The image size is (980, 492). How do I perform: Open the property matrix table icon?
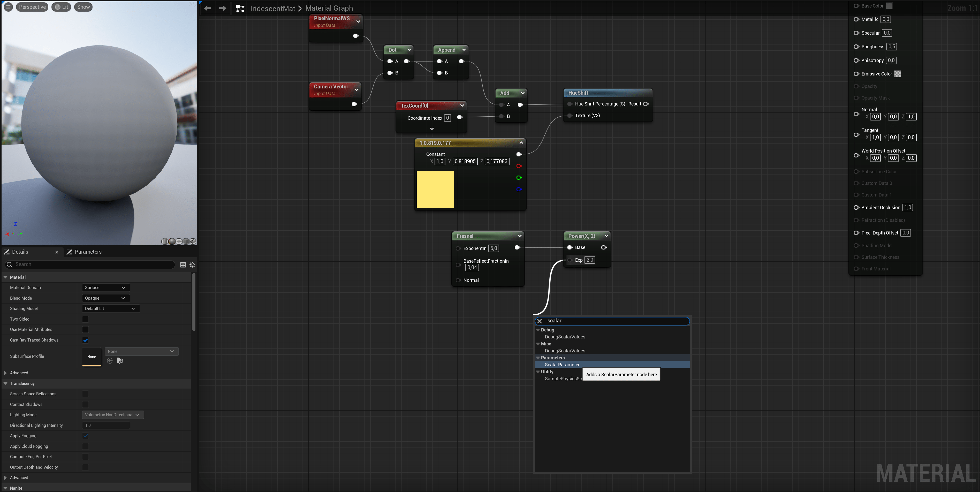click(x=183, y=264)
